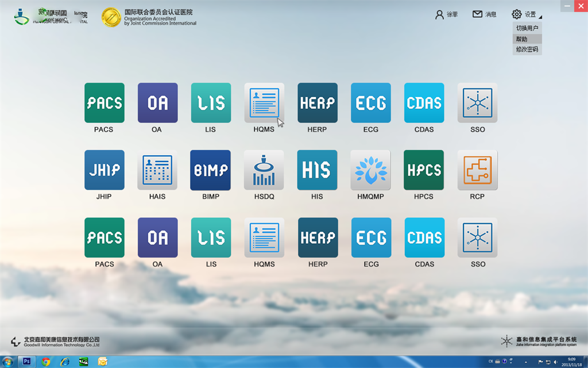Open the 消息 messages button
Viewport: 588px width, 368px height.
coord(485,14)
